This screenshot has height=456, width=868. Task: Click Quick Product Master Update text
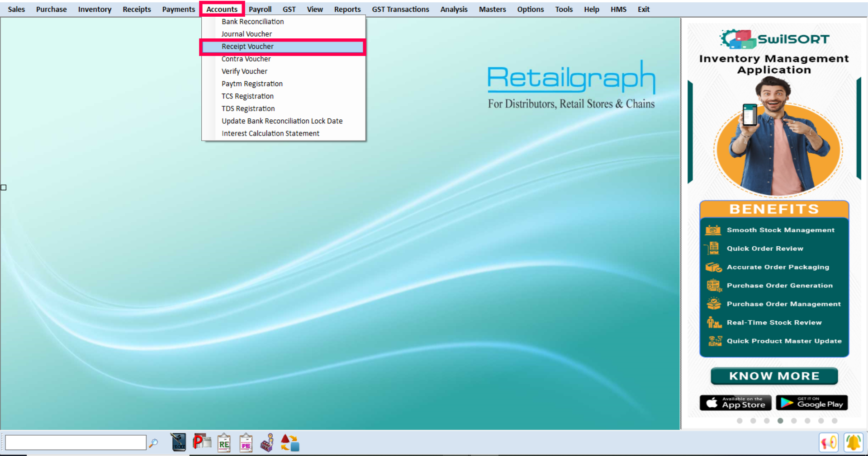coord(784,341)
